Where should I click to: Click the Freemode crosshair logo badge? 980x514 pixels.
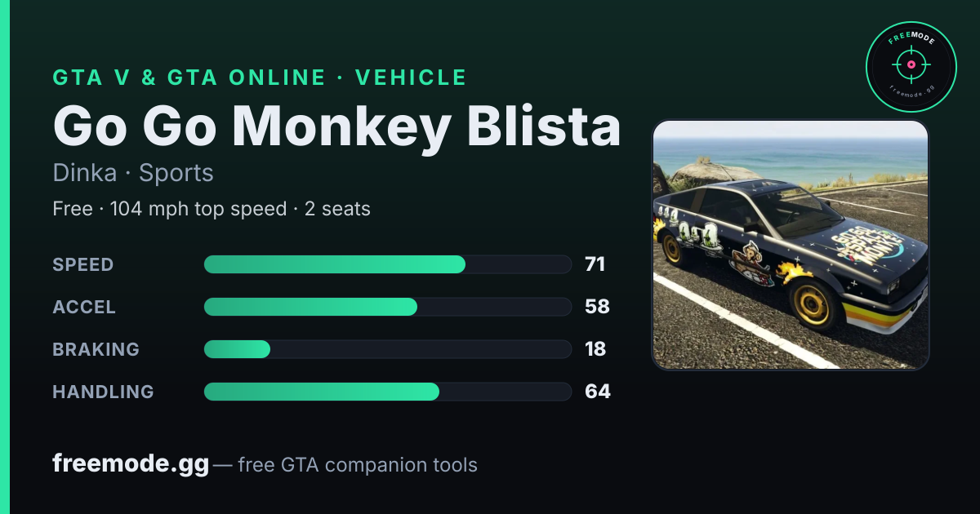tap(911, 67)
